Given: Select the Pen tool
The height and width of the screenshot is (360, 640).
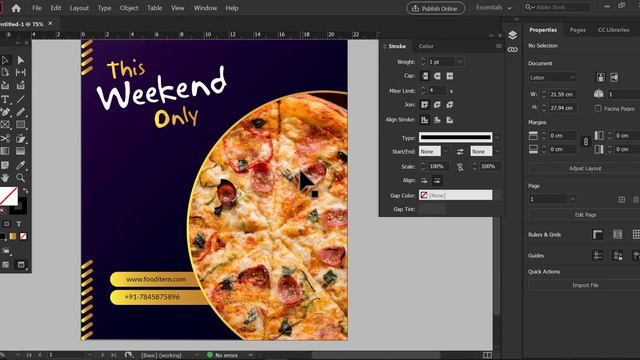Looking at the screenshot, I should pos(5,112).
